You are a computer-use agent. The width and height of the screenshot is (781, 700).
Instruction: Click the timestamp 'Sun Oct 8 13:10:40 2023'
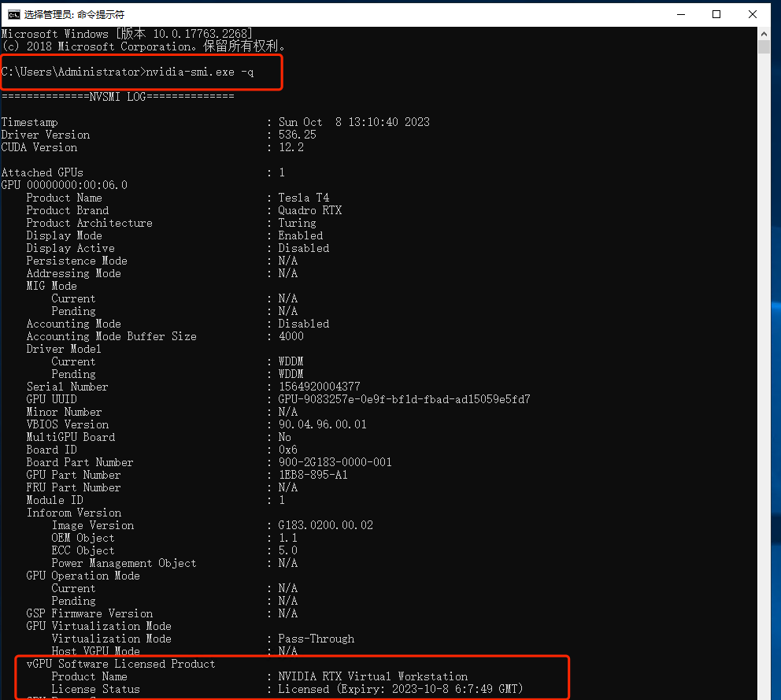[x=354, y=122]
